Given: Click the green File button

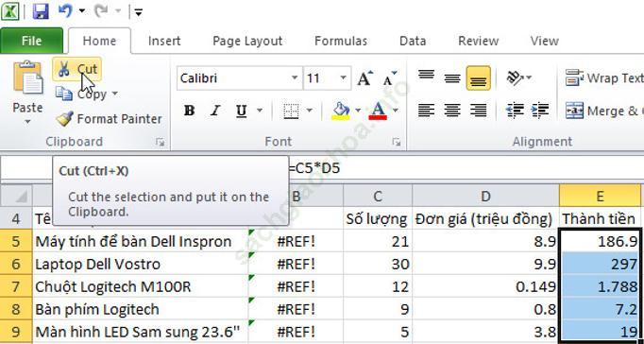Looking at the screenshot, I should pos(31,41).
